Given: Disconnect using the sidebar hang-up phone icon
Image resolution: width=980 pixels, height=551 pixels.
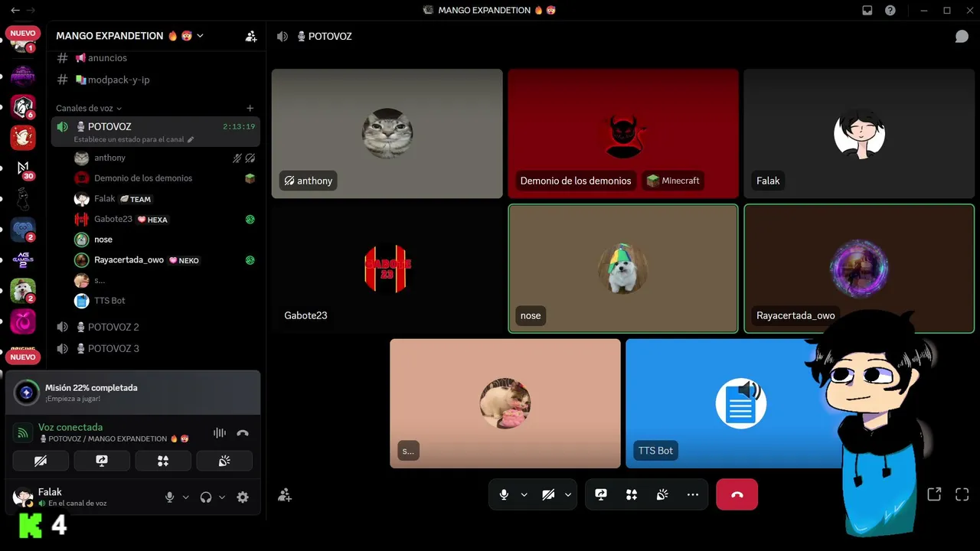Looking at the screenshot, I should pos(243,433).
